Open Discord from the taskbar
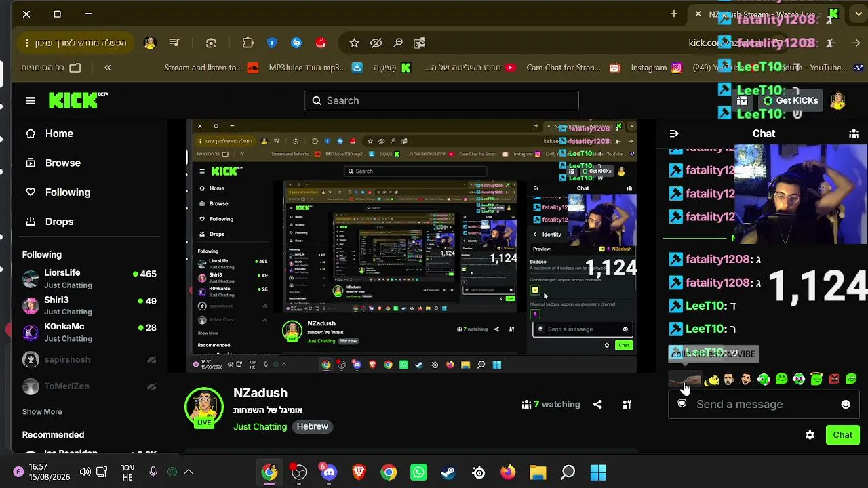The width and height of the screenshot is (868, 488). pyautogui.click(x=329, y=472)
